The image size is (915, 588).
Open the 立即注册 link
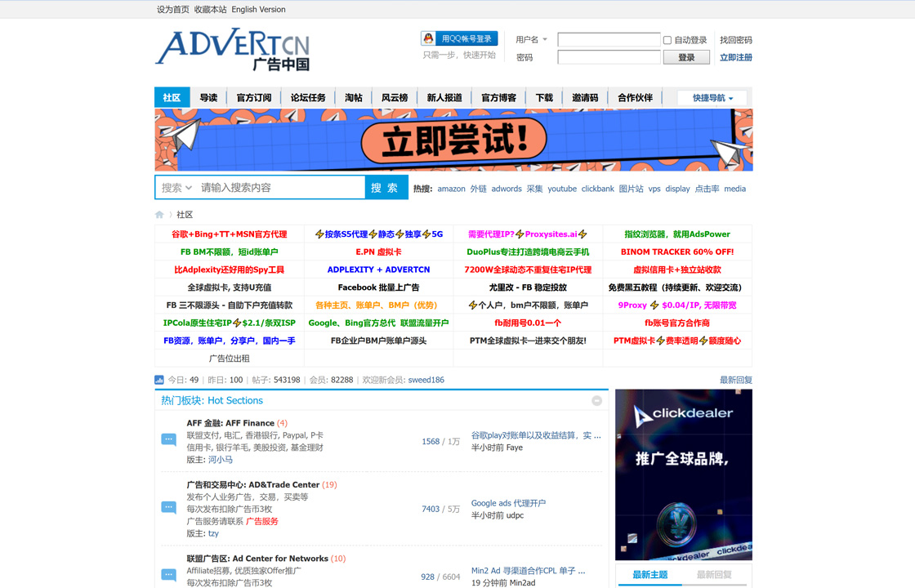point(736,57)
